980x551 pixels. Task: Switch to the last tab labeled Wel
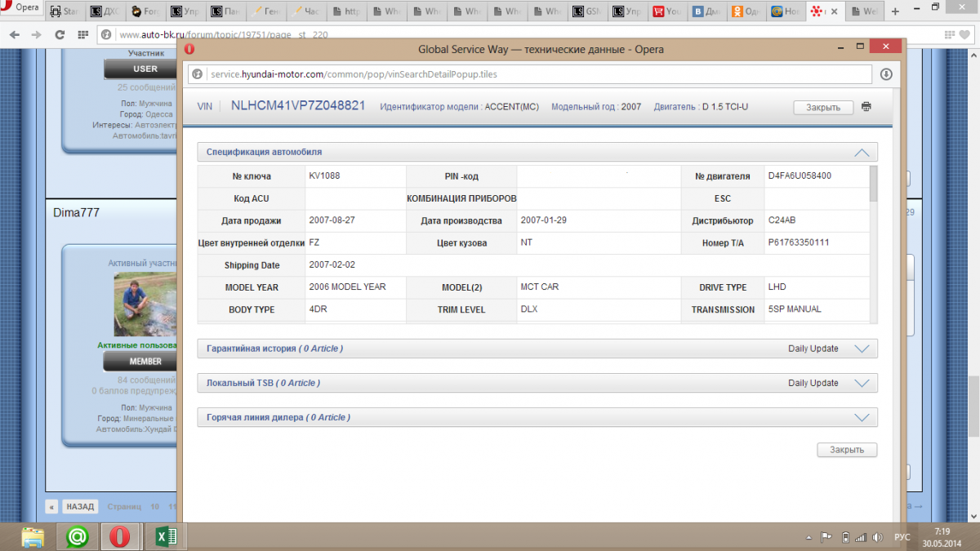[x=863, y=11]
